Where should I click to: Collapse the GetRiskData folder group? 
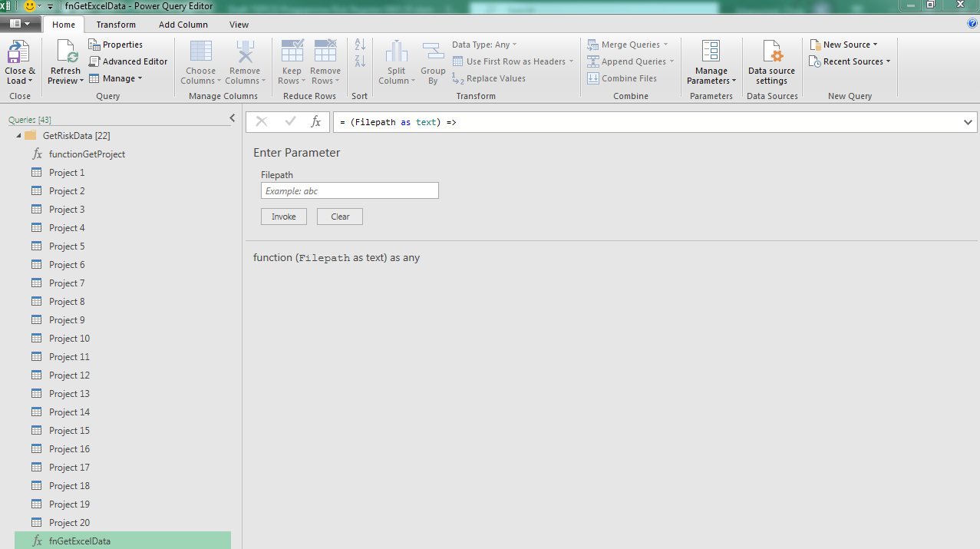pos(18,136)
